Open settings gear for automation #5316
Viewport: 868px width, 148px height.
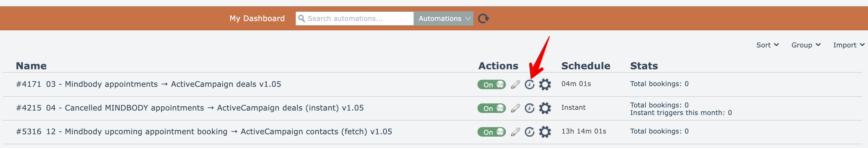click(545, 132)
